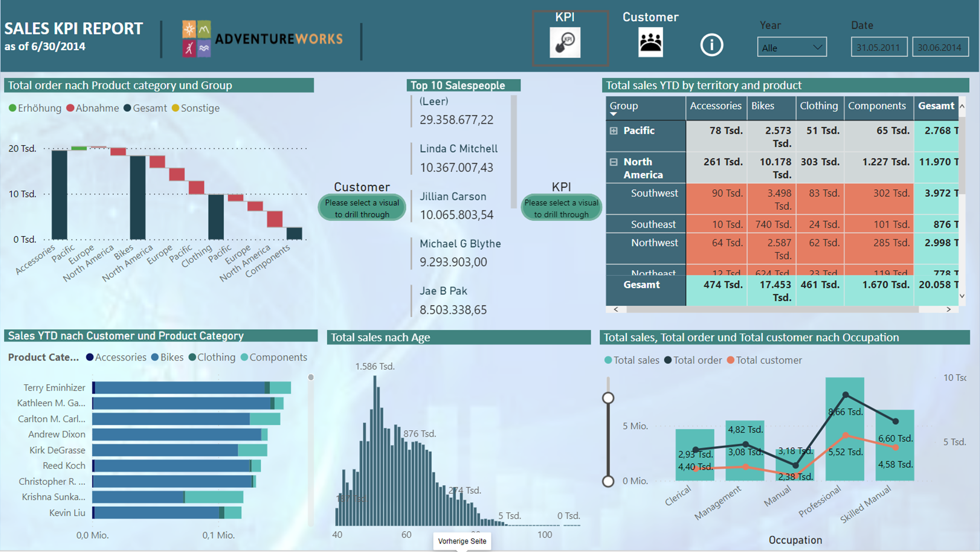Click the Vorherige Seite tooltip button
This screenshot has height=552, width=980.
click(462, 541)
